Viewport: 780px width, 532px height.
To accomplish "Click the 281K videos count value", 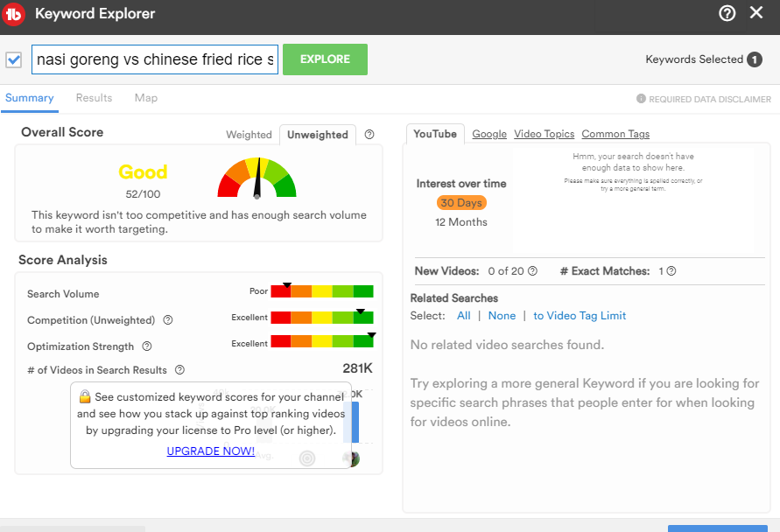I will [x=357, y=368].
